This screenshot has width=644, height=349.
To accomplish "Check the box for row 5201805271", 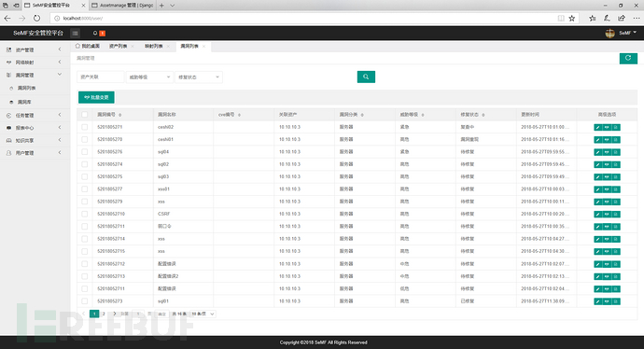I will coord(85,127).
